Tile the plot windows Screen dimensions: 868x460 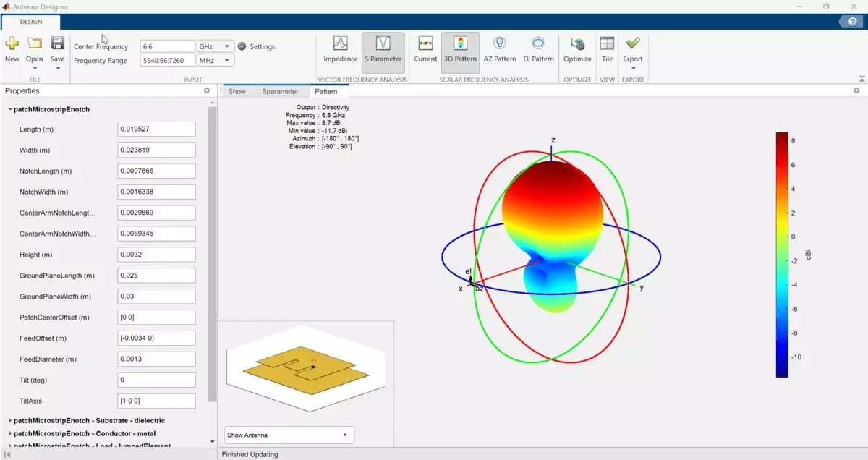point(607,48)
